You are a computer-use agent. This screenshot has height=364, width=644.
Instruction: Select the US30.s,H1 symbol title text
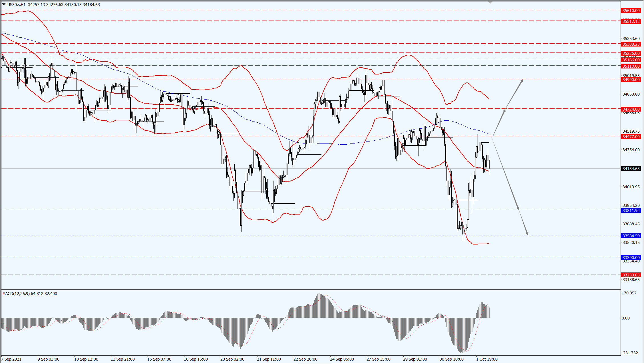point(16,5)
